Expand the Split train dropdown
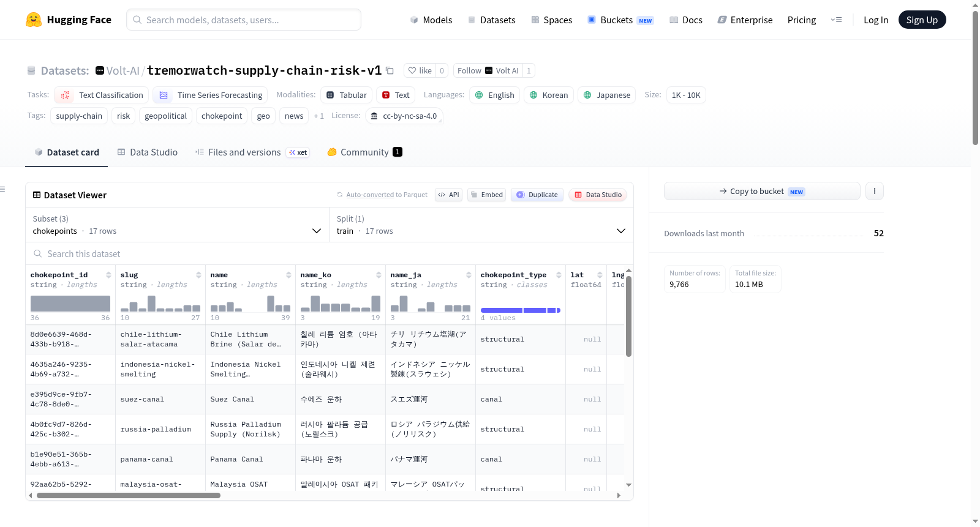Image resolution: width=980 pixels, height=527 pixels. (x=481, y=225)
